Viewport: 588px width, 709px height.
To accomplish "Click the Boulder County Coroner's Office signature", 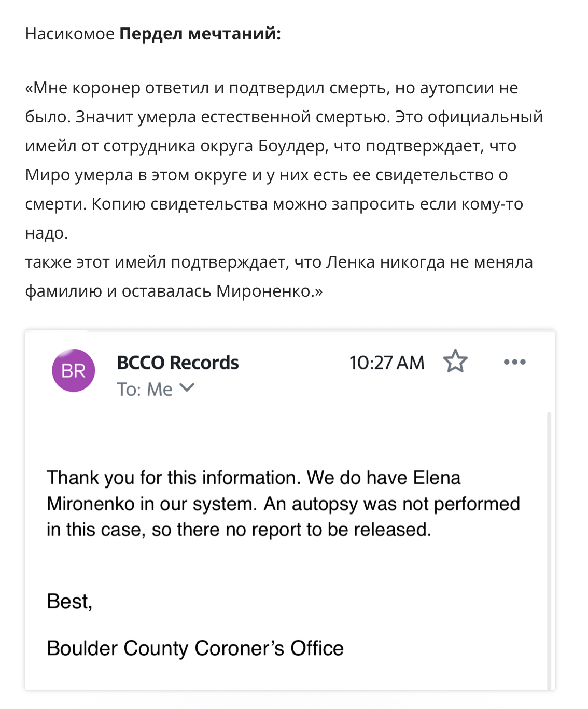I will [x=195, y=648].
